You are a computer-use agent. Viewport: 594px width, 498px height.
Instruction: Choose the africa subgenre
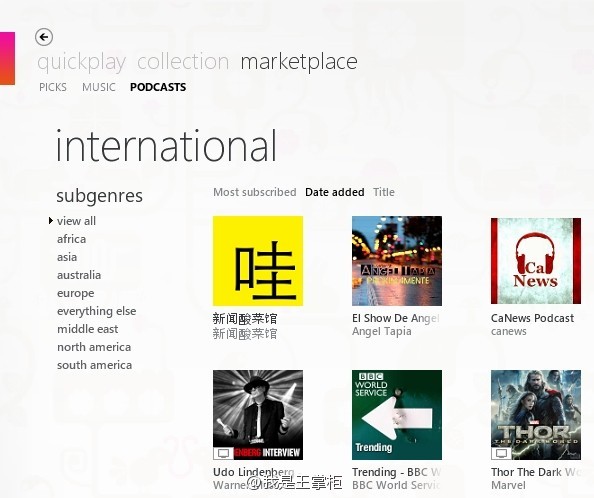click(x=71, y=239)
